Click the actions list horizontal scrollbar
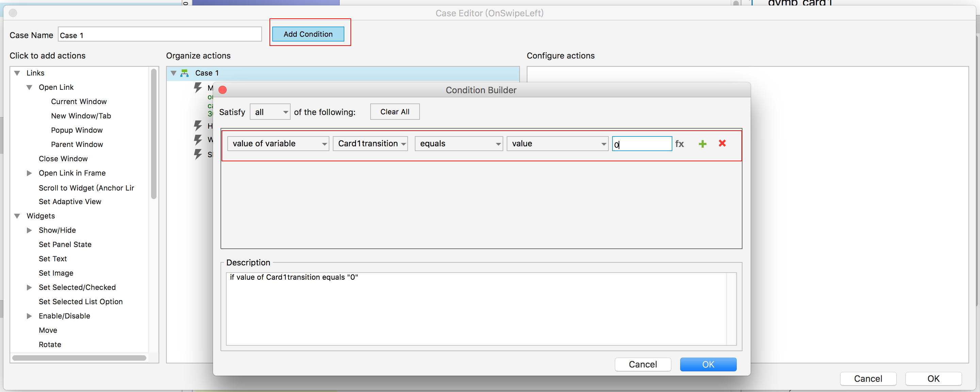 pos(79,358)
